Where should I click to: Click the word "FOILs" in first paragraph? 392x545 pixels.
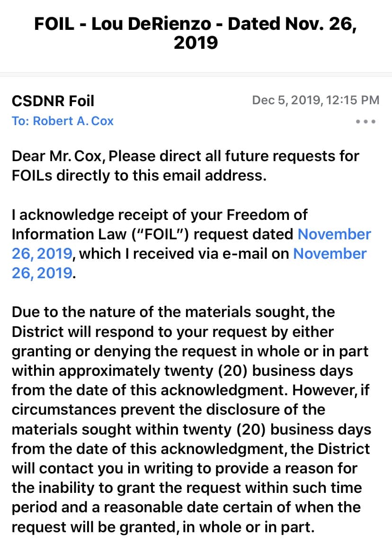32,175
